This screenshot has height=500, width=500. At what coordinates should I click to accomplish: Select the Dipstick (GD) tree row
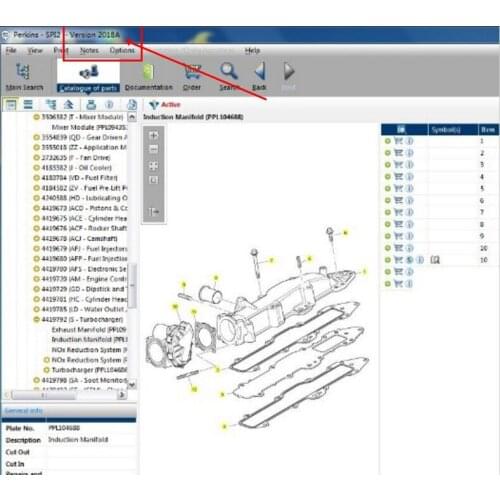click(x=84, y=289)
